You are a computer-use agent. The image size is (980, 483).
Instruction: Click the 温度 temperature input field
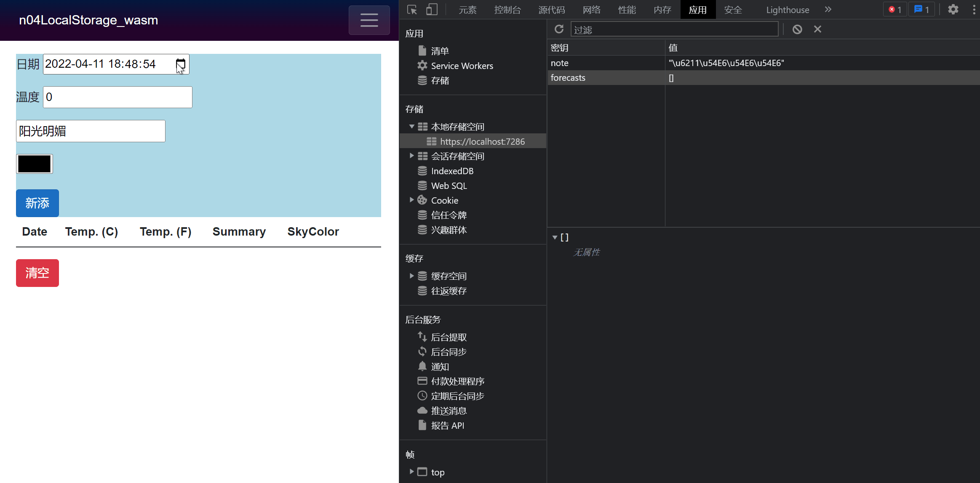tap(117, 97)
